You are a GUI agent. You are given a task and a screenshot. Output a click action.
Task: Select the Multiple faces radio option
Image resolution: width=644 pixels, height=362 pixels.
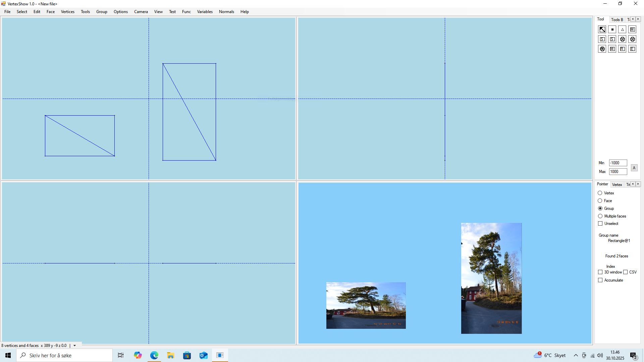click(600, 216)
